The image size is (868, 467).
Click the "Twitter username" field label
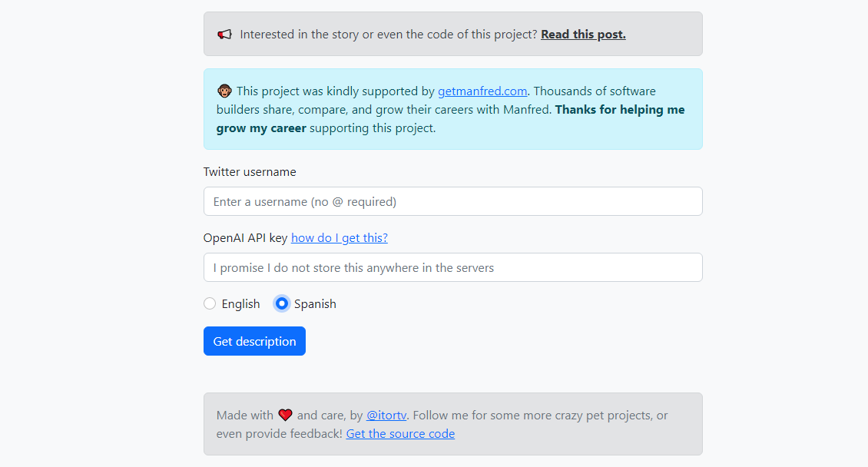click(250, 172)
